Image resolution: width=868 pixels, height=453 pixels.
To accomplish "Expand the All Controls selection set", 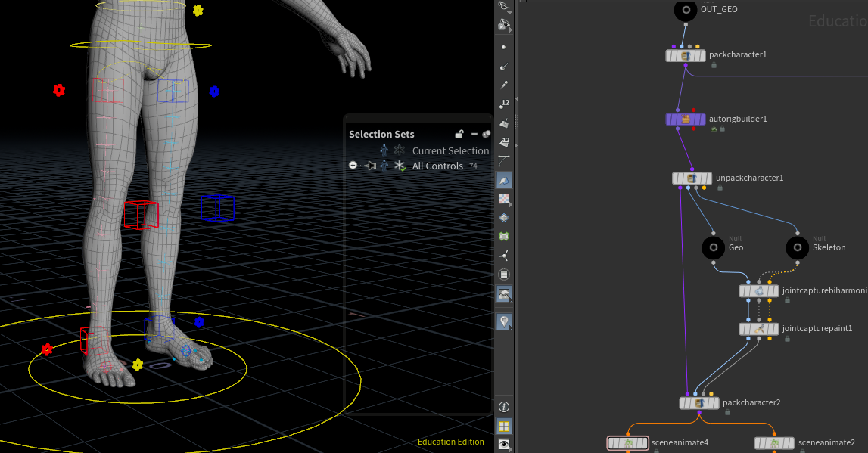I will [353, 166].
